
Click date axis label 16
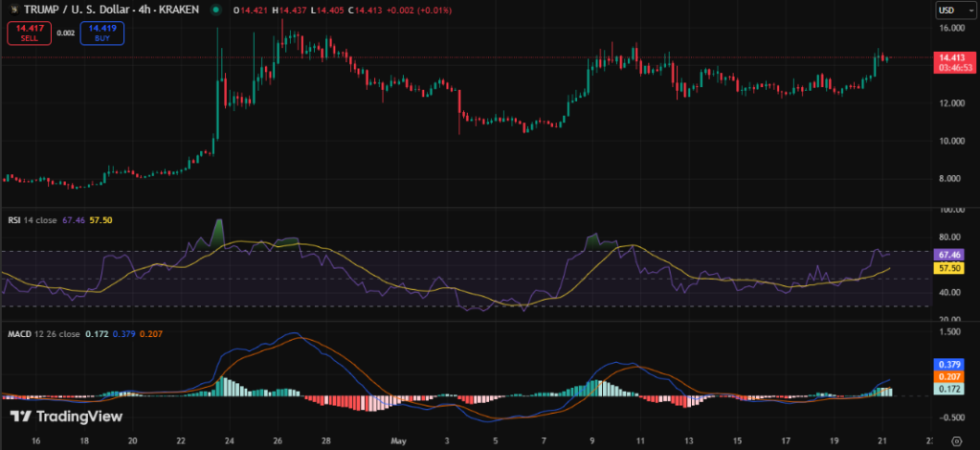[x=35, y=440]
